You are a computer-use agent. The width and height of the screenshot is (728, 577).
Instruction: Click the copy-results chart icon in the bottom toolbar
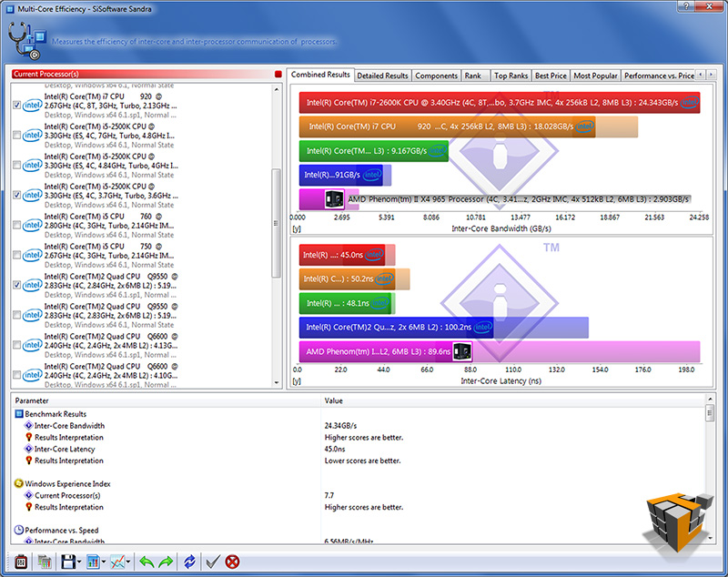[x=44, y=562]
